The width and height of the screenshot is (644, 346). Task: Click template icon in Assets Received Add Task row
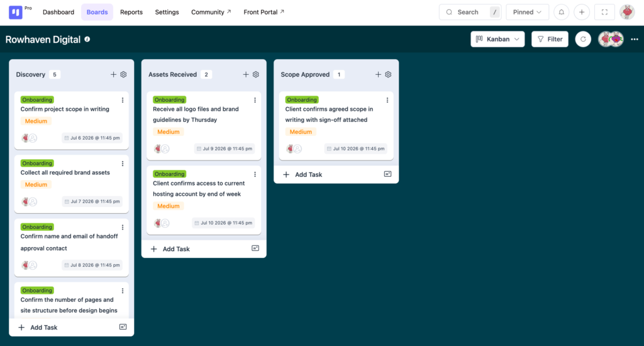point(255,248)
